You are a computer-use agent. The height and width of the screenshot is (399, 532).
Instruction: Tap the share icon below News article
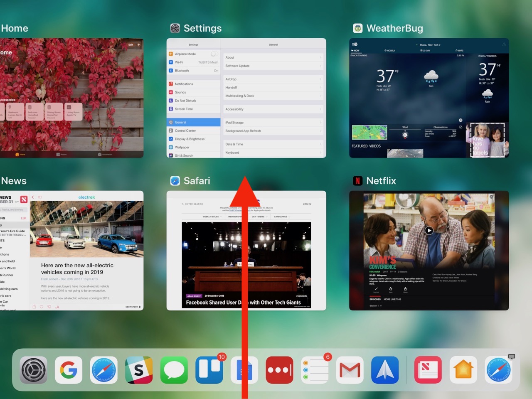tap(34, 307)
